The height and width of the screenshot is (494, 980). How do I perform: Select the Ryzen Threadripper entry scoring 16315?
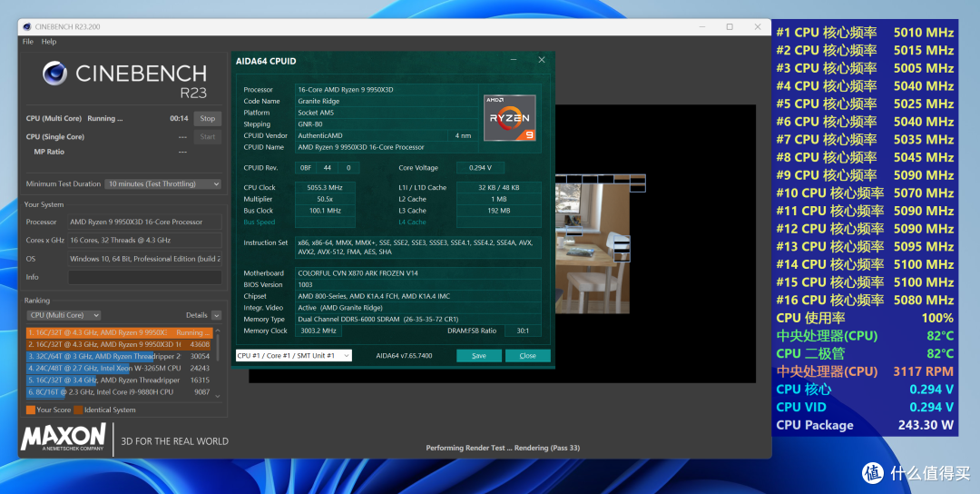pyautogui.click(x=119, y=380)
